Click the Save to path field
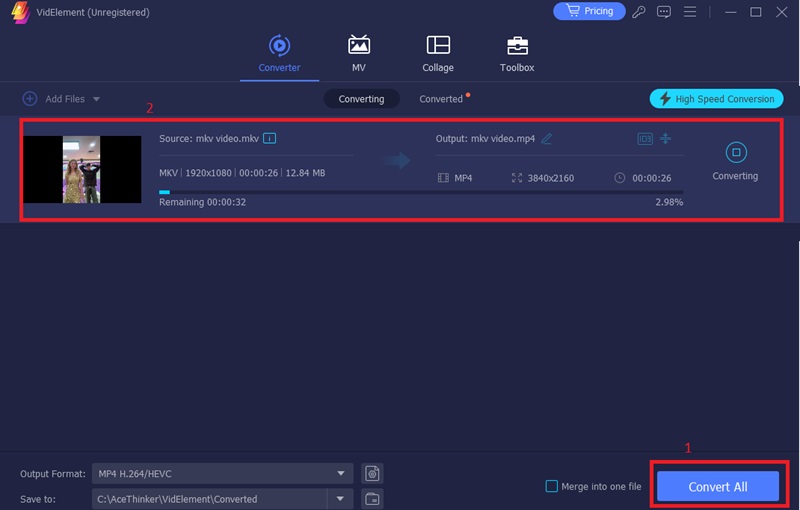Viewport: 800px width, 510px height. pyautogui.click(x=210, y=499)
